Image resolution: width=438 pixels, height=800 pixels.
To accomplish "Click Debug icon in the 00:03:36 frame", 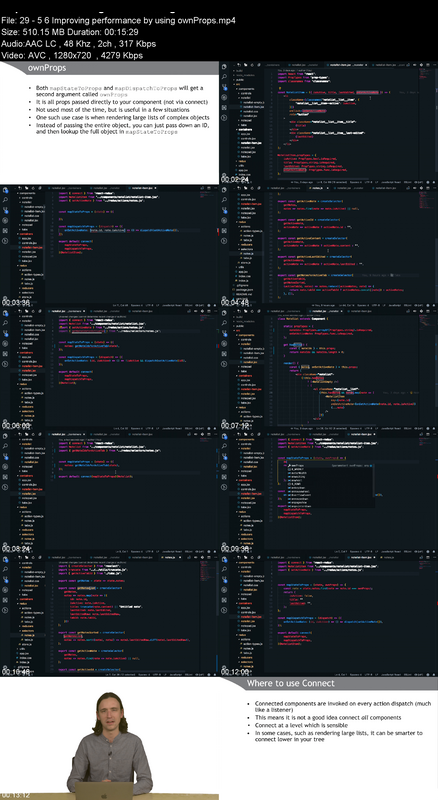I will [5, 220].
